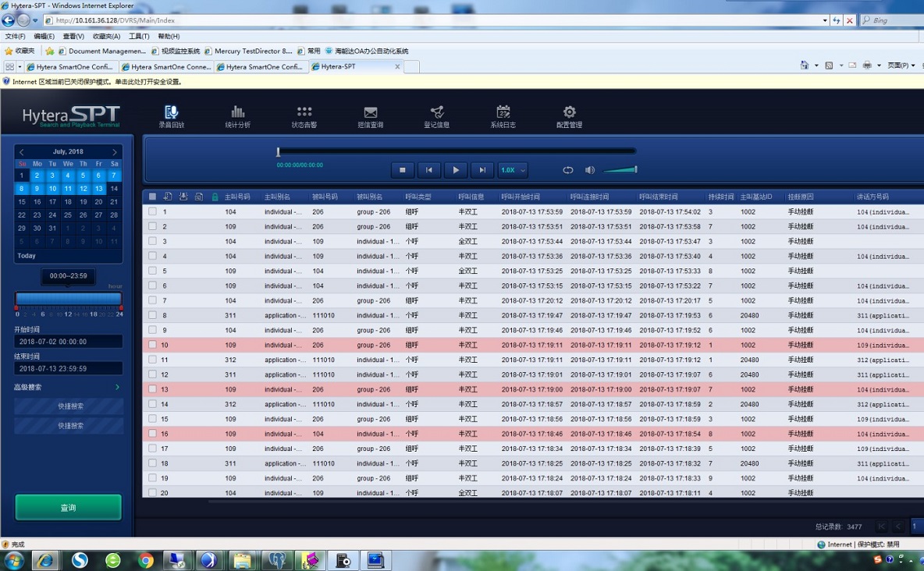This screenshot has height=571, width=924.
Task: Start playback with the play button
Action: 456,170
